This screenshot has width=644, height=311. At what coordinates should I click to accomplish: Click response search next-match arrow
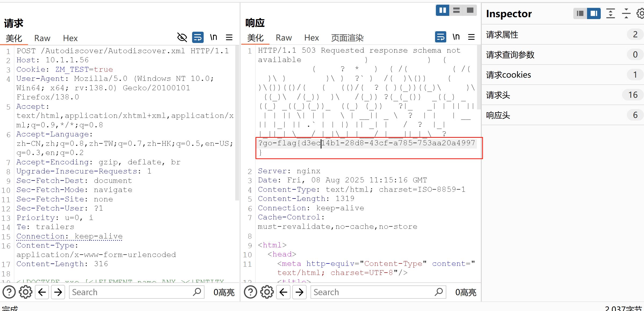[x=299, y=292]
